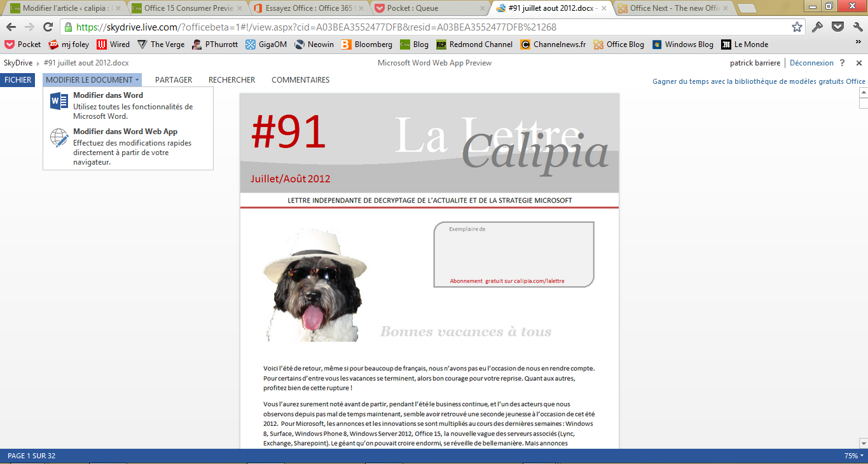Click the help question mark icon

point(842,63)
